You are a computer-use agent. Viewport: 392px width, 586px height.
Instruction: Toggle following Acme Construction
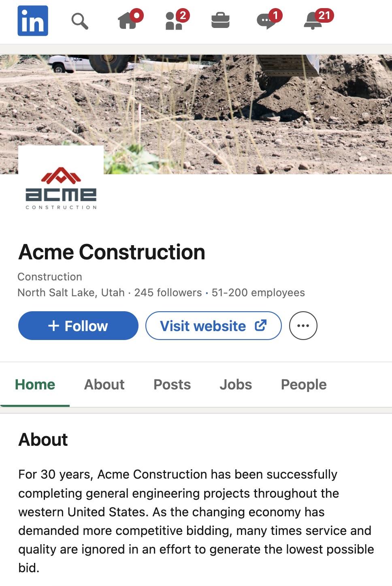click(78, 325)
